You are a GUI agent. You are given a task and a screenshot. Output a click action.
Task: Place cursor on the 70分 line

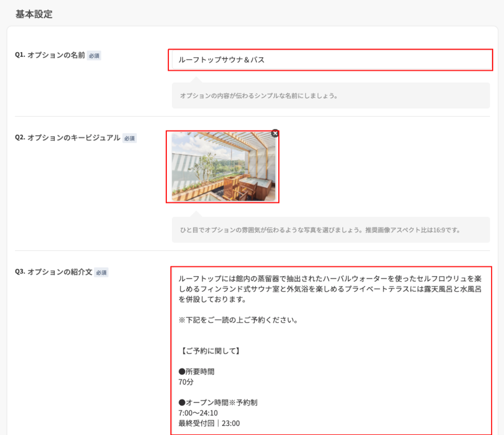click(x=186, y=382)
